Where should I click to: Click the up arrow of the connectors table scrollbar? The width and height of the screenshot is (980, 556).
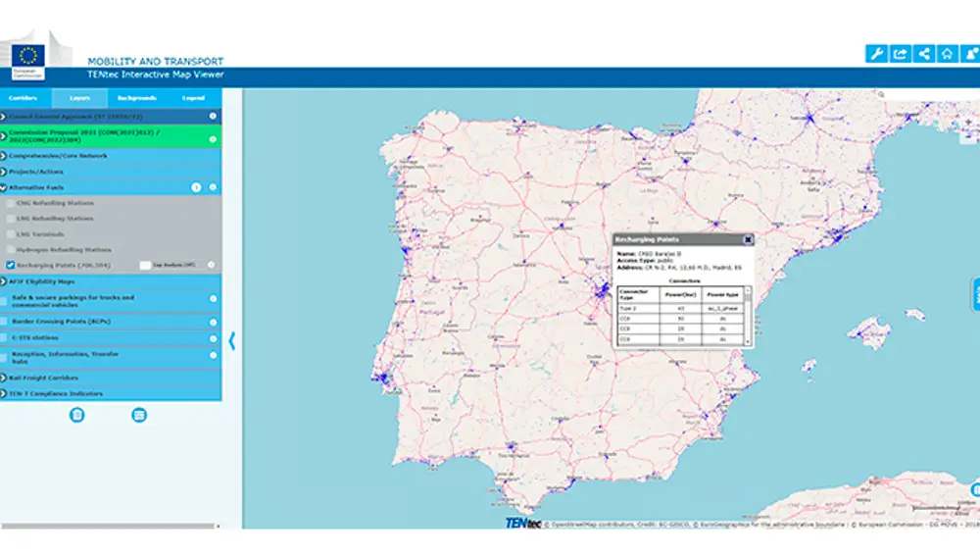click(x=748, y=291)
